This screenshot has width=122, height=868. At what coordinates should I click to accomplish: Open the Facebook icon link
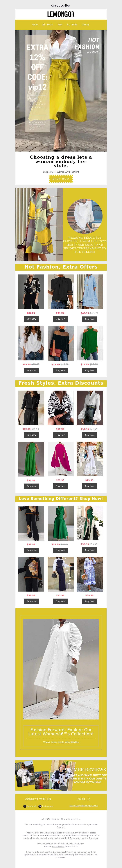pyautogui.click(x=25, y=806)
